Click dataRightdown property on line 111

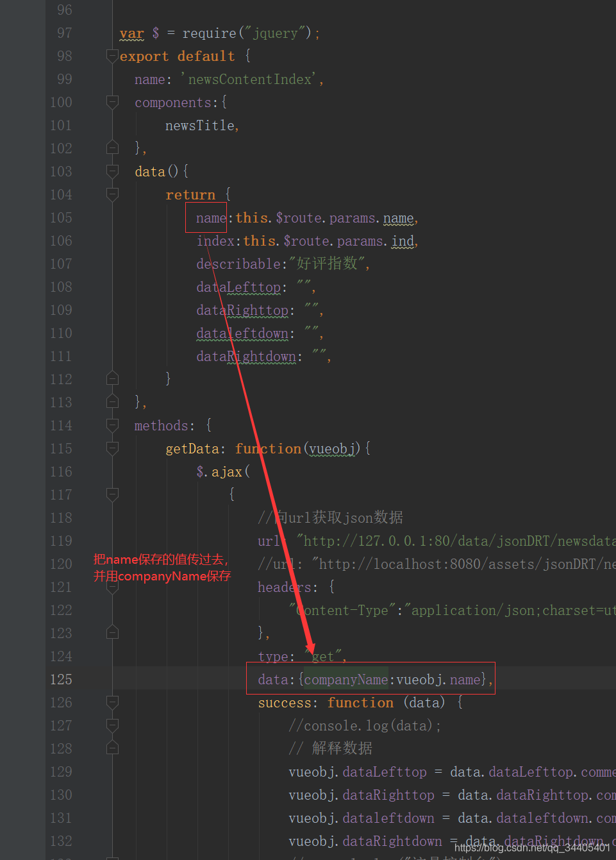coord(246,357)
